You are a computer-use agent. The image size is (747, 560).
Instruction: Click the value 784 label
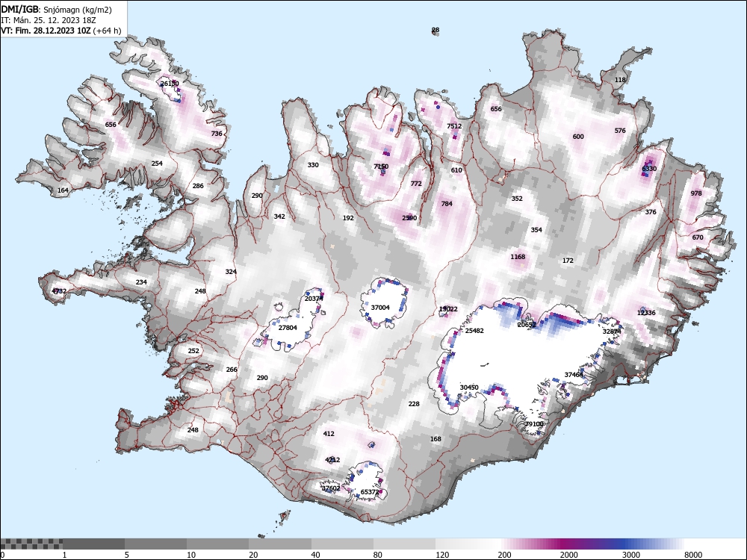click(447, 204)
